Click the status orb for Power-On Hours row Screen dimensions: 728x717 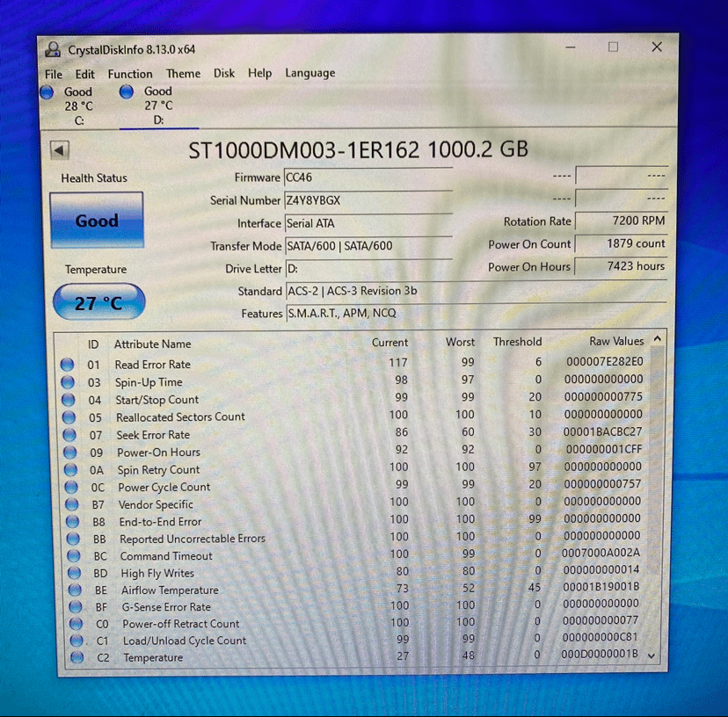coord(70,452)
